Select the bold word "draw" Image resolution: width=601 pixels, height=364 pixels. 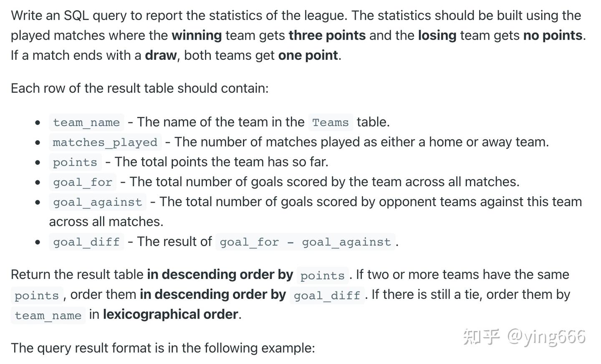[161, 56]
